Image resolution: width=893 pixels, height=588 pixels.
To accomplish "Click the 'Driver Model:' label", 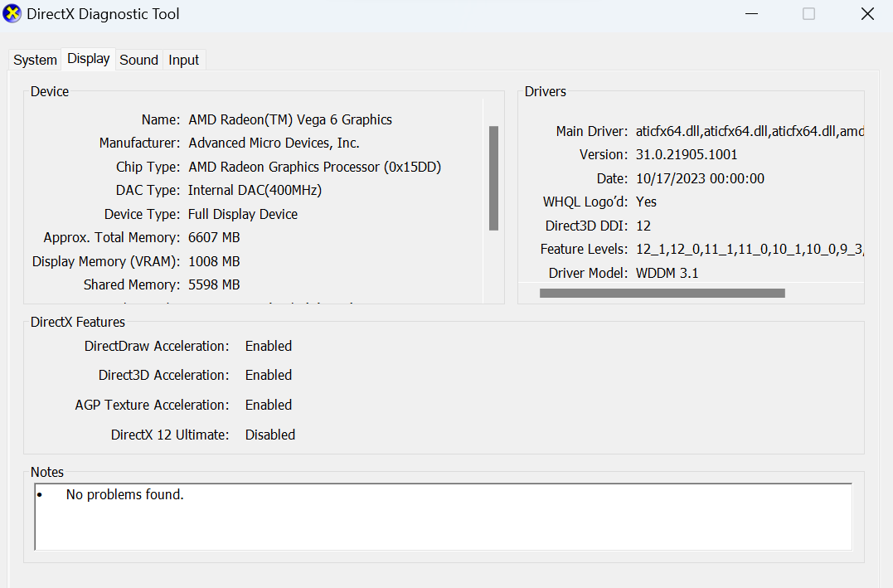I will [589, 274].
